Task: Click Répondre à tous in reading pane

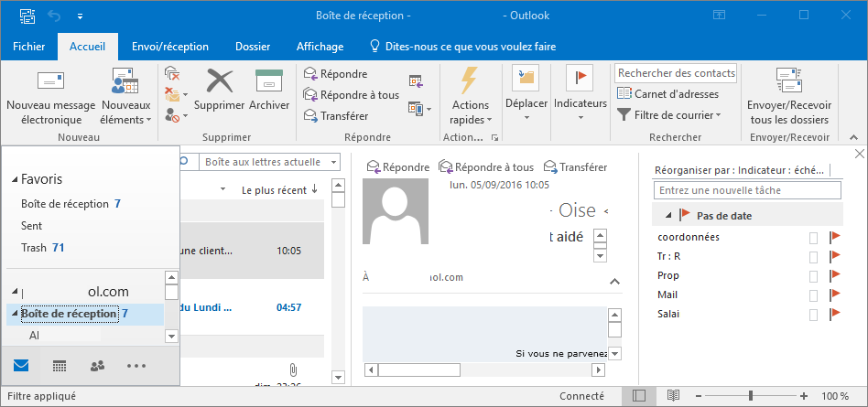Action: [486, 167]
